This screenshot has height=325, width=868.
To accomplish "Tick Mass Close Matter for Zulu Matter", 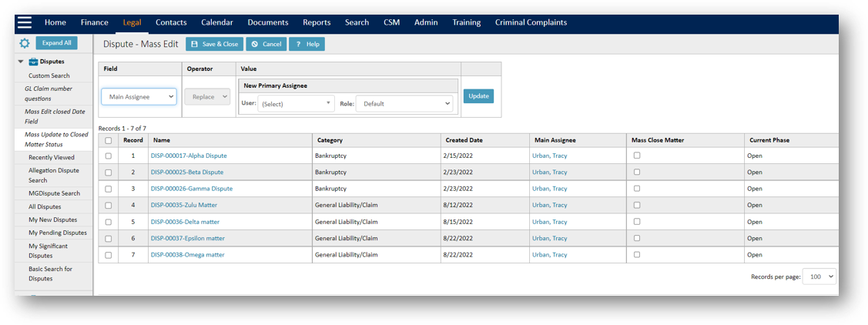I will coord(637,205).
